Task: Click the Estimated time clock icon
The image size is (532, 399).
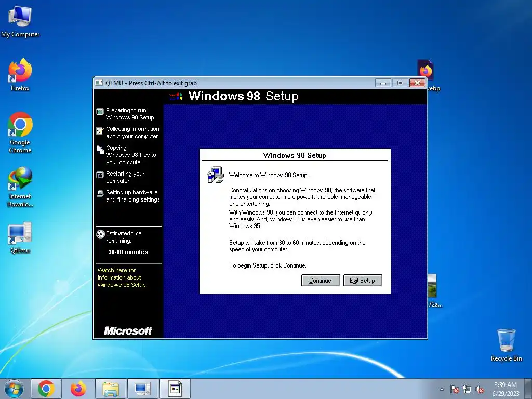Action: pyautogui.click(x=100, y=234)
